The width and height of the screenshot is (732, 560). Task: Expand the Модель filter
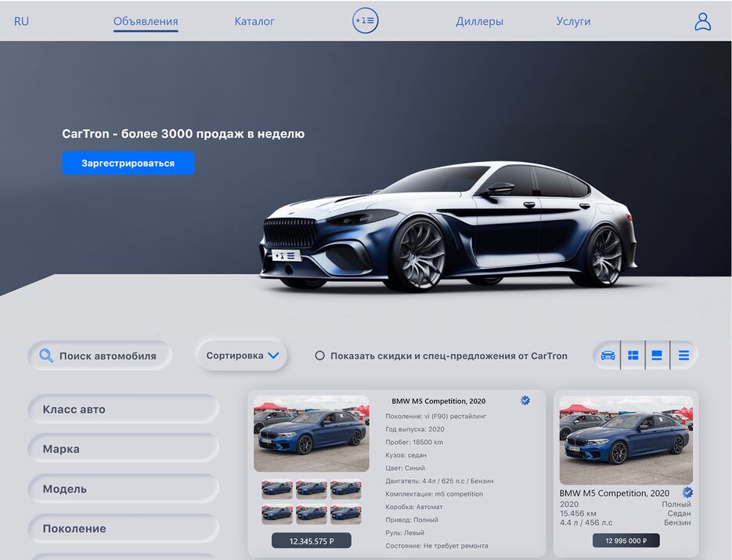[x=123, y=489]
